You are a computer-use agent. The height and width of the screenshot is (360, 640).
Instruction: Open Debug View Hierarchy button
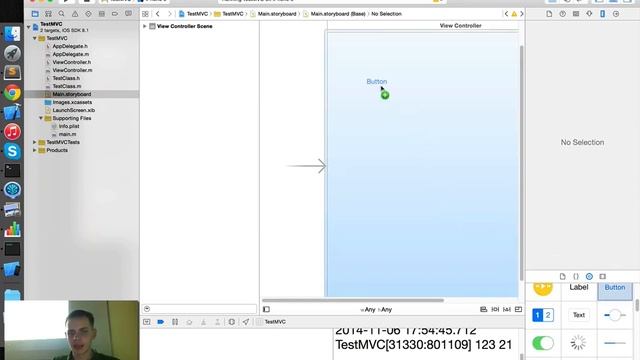click(231, 322)
